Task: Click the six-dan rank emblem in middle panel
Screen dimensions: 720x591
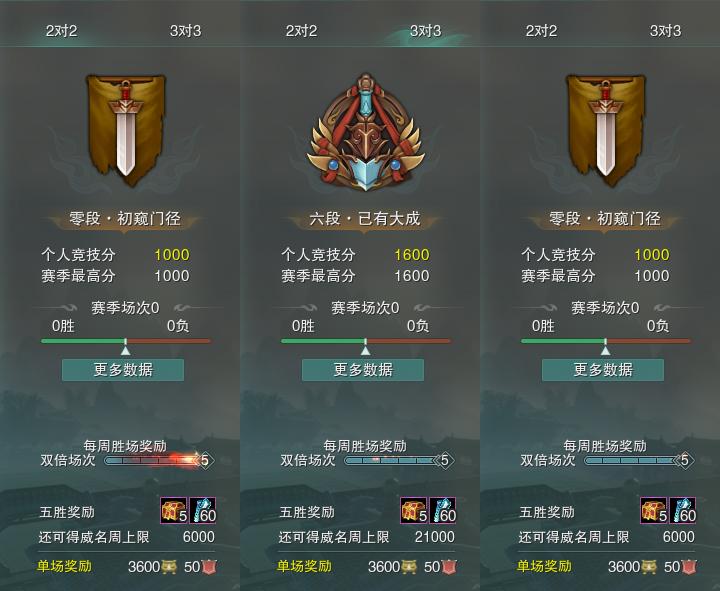Action: 366,132
